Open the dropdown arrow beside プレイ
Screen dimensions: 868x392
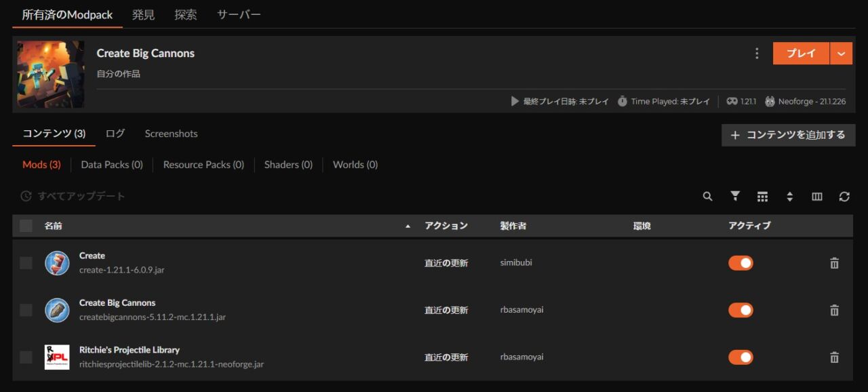pyautogui.click(x=841, y=53)
